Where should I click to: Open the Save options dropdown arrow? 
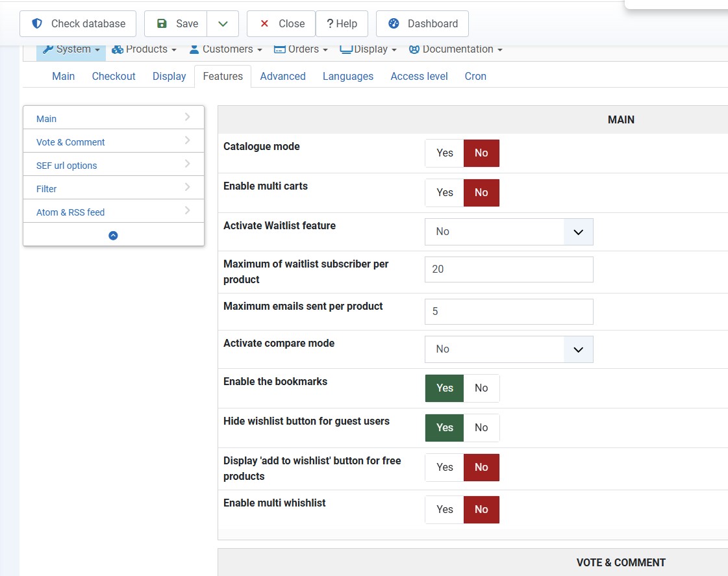coord(223,24)
